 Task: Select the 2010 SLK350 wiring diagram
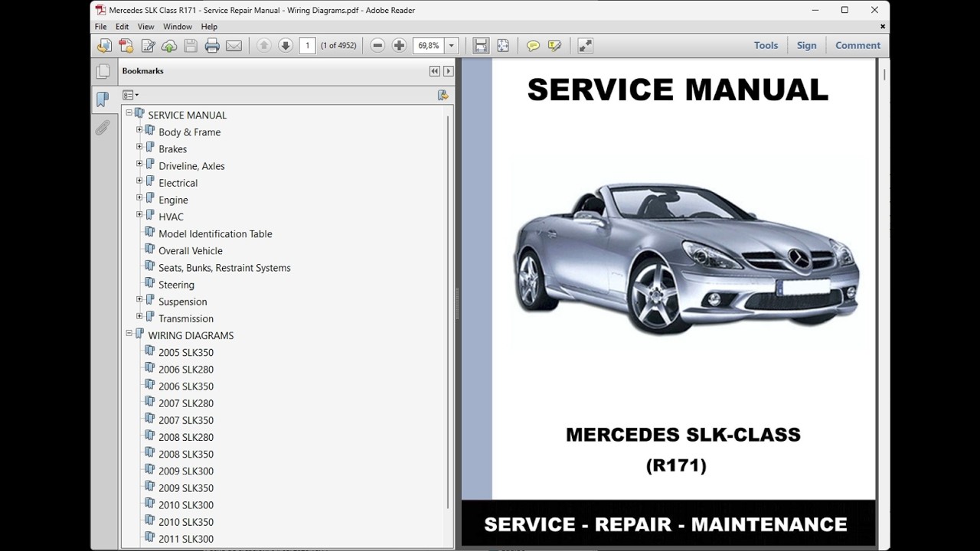[x=186, y=522]
